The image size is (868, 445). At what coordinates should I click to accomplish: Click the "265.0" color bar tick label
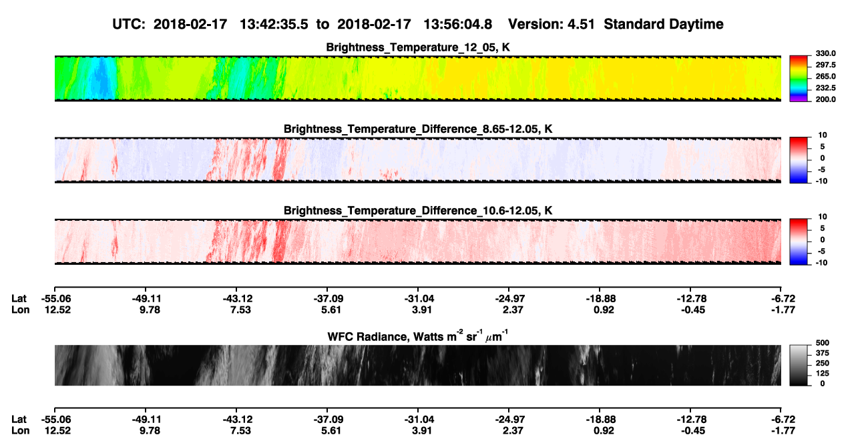click(x=825, y=76)
